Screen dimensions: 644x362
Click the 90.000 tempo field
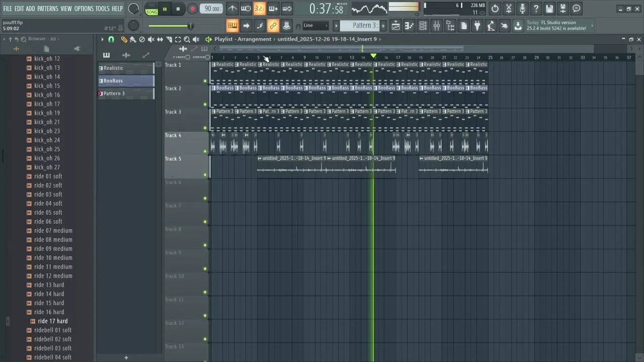(x=212, y=9)
